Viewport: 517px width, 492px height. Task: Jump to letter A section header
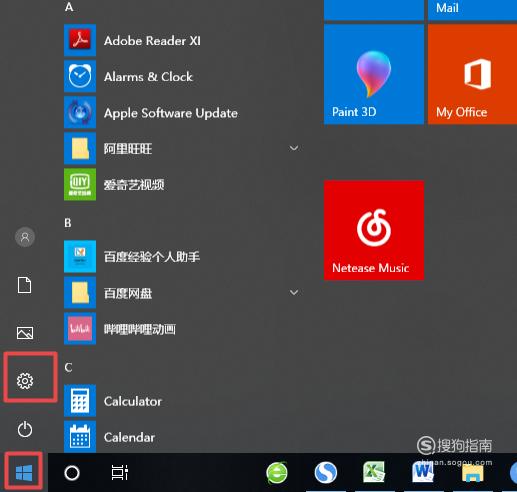pos(69,7)
